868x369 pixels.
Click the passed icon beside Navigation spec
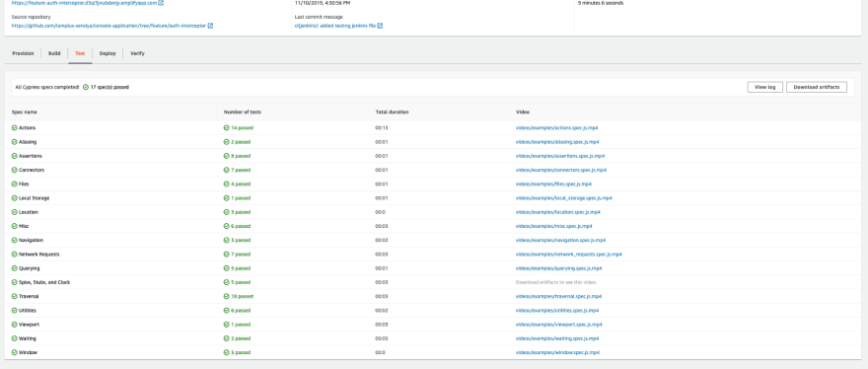tap(15, 241)
